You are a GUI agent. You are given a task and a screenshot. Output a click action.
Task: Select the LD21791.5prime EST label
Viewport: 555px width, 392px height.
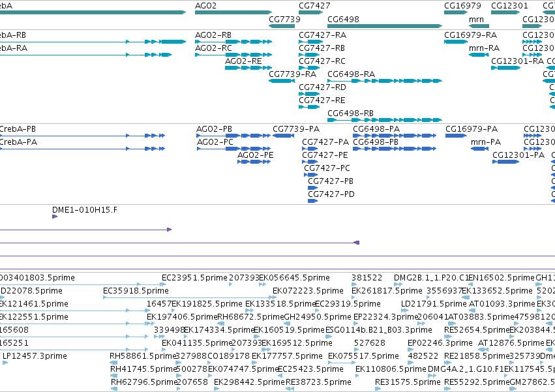point(434,304)
